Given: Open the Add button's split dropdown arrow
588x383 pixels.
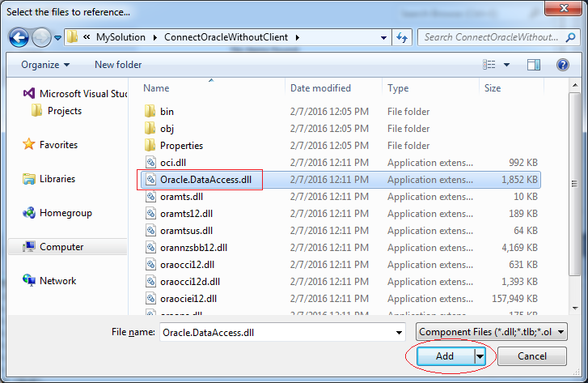Looking at the screenshot, I should point(480,356).
